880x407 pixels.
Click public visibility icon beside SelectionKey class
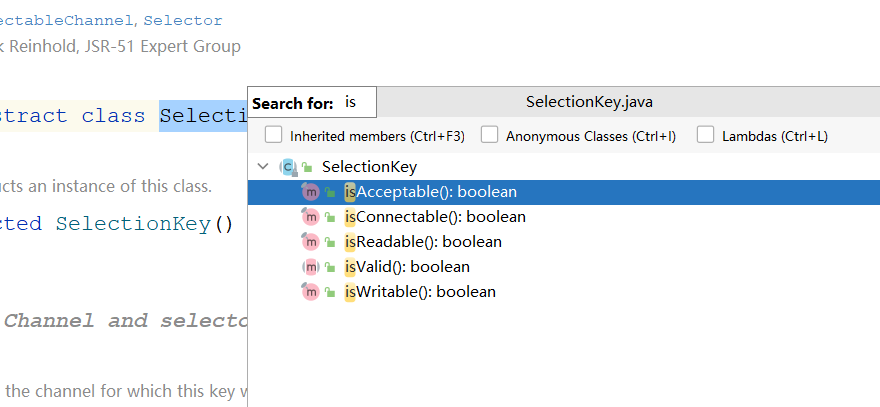[307, 167]
